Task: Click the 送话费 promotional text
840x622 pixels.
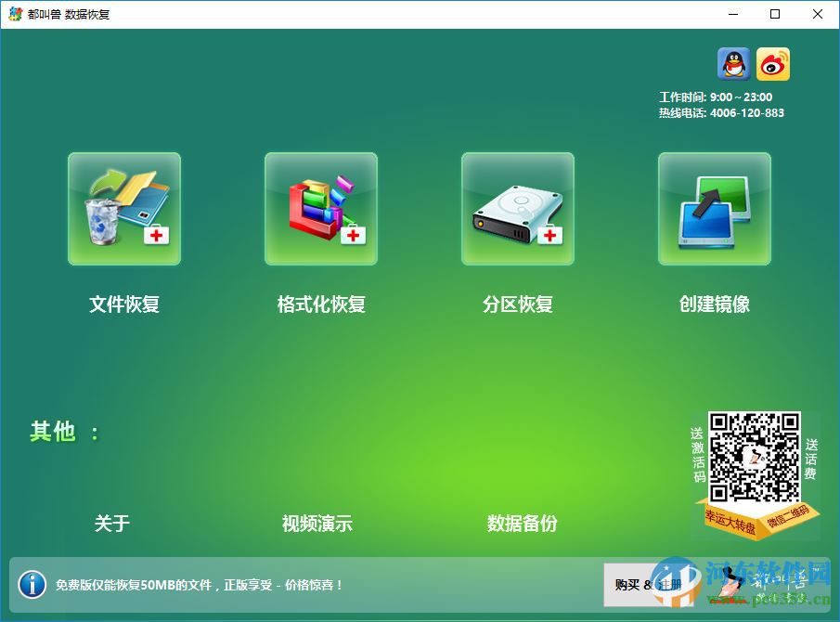Action: [812, 455]
